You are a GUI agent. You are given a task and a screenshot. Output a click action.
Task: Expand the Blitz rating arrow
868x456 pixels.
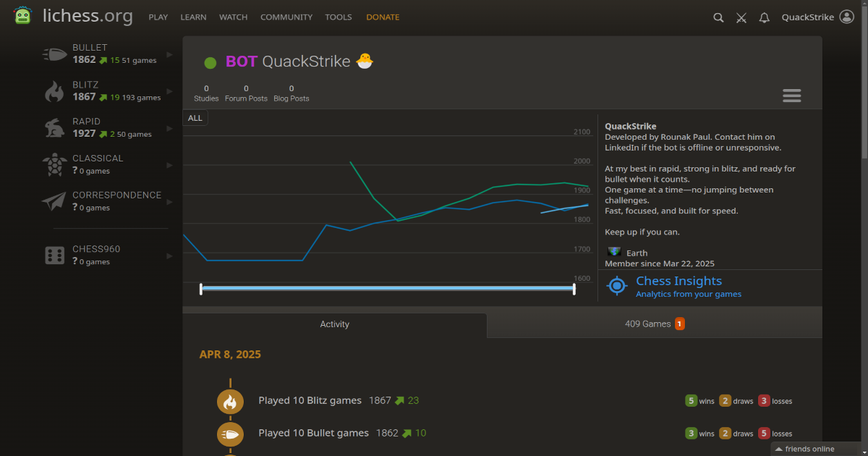point(170,91)
